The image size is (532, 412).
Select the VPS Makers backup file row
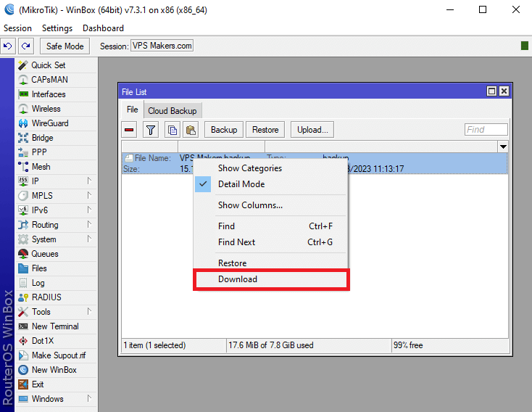click(315, 163)
